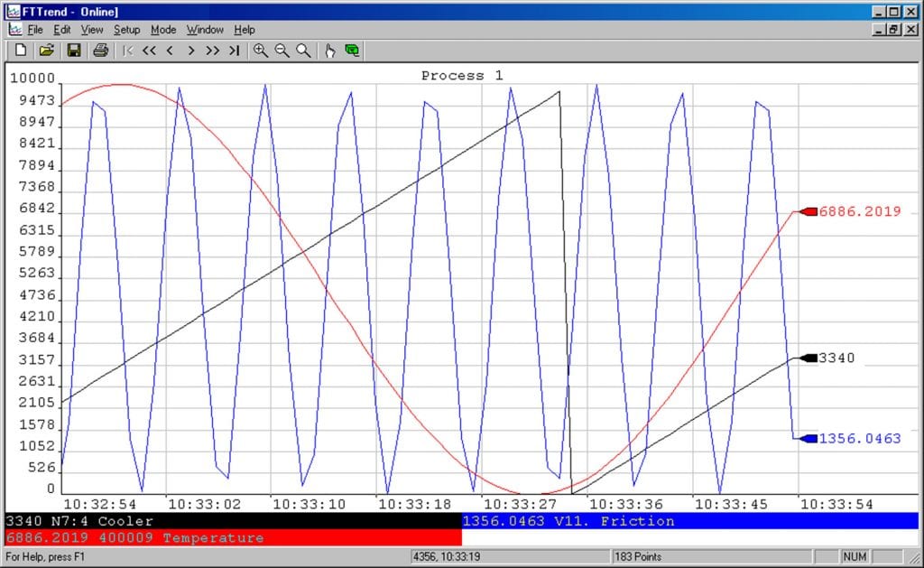The height and width of the screenshot is (568, 924).
Task: Open the Help menu
Action: [x=244, y=30]
